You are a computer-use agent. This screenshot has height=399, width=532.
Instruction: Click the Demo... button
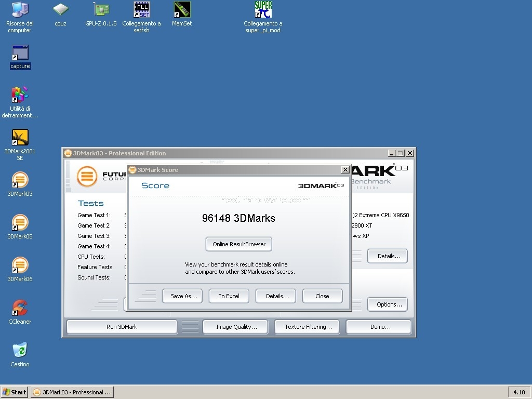(379, 327)
